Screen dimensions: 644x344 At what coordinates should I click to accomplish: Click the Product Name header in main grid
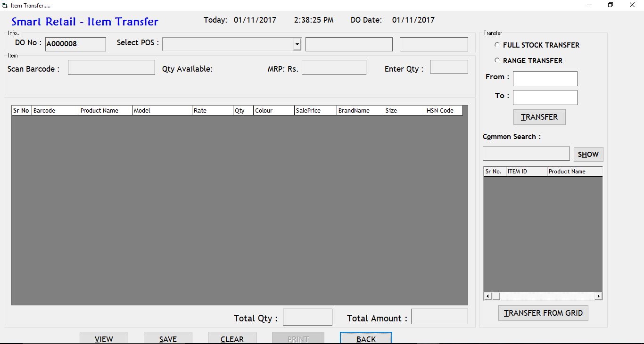point(106,111)
